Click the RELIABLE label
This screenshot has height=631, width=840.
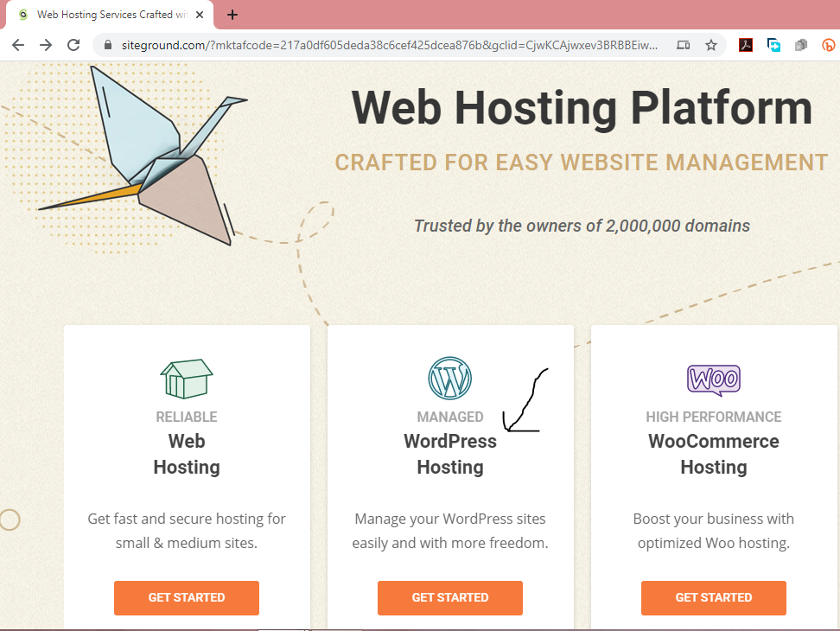pyautogui.click(x=187, y=417)
